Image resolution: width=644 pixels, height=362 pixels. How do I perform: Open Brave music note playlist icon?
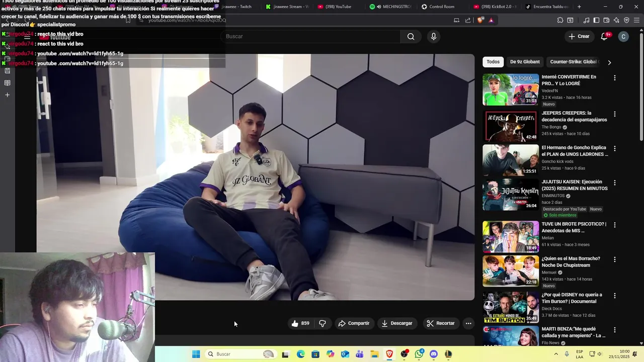(x=586, y=20)
